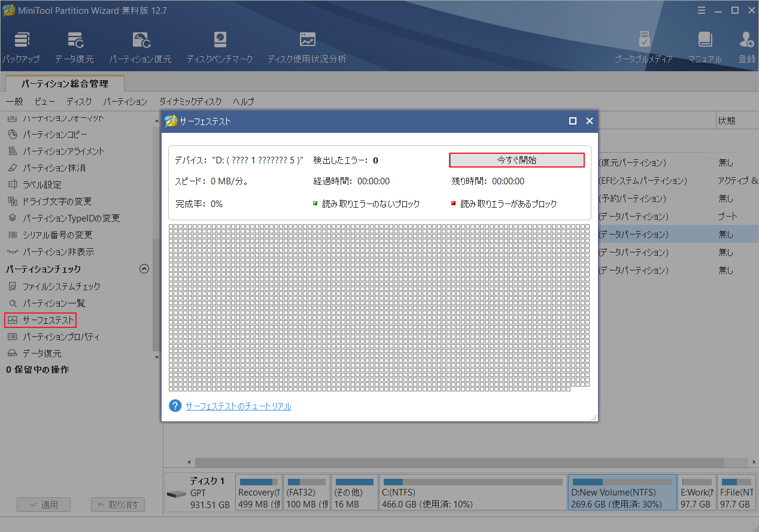Screen dimensions: 759x532
Task: Open the hamburger menu top right
Action: 701,10
